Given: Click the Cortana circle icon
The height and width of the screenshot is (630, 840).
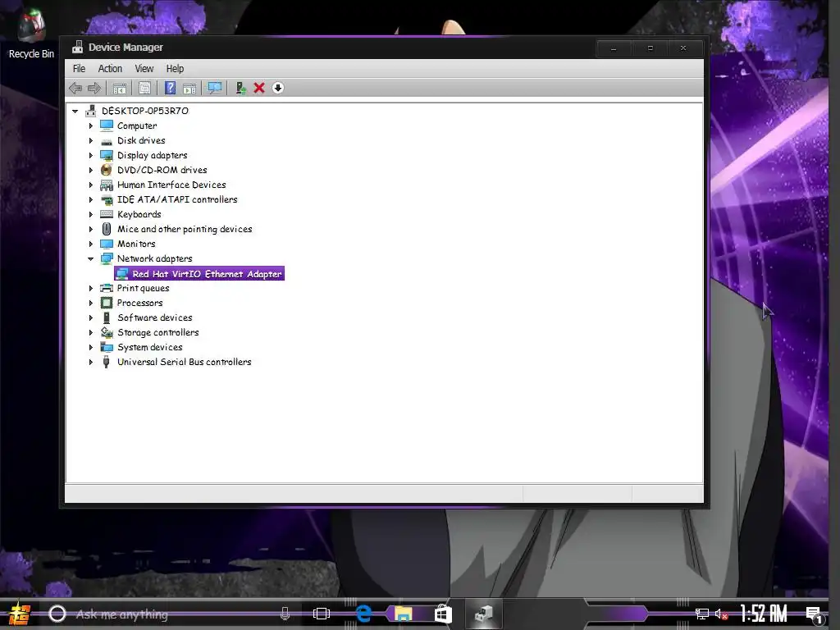Looking at the screenshot, I should (57, 614).
